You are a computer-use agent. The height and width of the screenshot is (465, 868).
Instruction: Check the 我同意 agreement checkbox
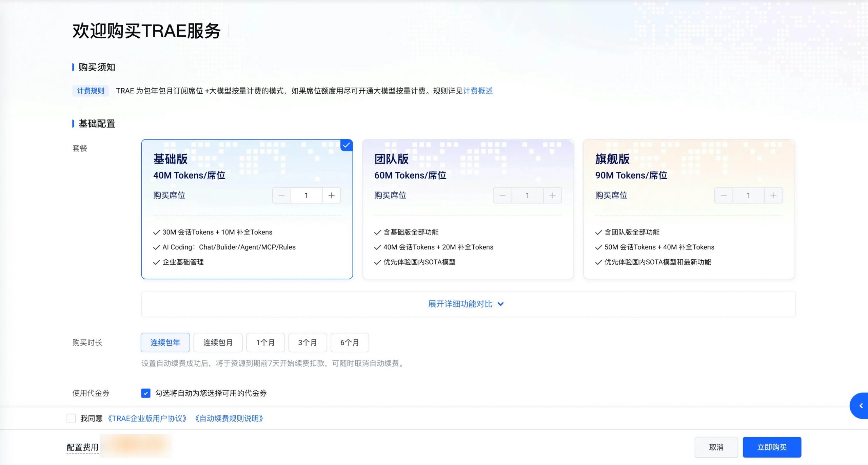(x=71, y=418)
